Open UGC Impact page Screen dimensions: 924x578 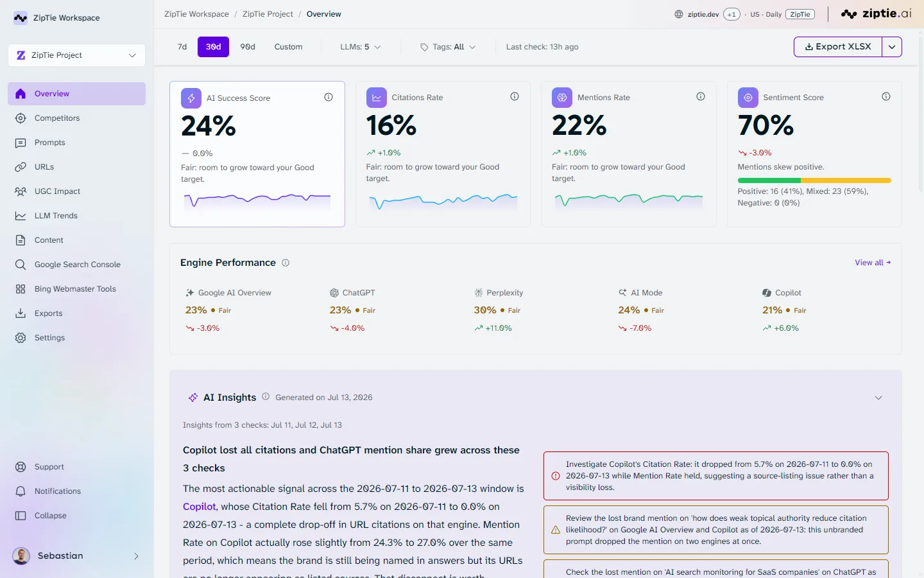point(76,191)
